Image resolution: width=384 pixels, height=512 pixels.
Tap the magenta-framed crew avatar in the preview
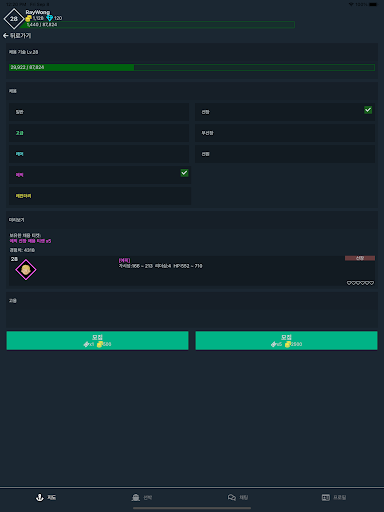click(x=26, y=270)
